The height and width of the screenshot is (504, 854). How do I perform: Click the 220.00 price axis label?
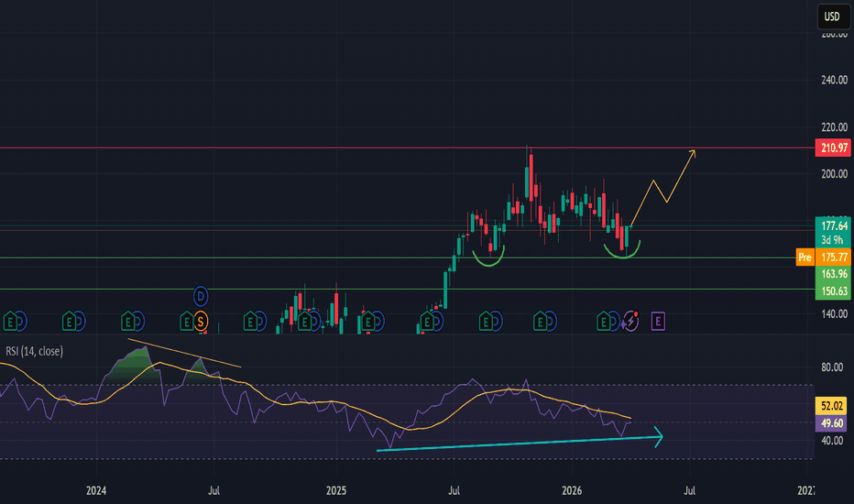pos(834,127)
